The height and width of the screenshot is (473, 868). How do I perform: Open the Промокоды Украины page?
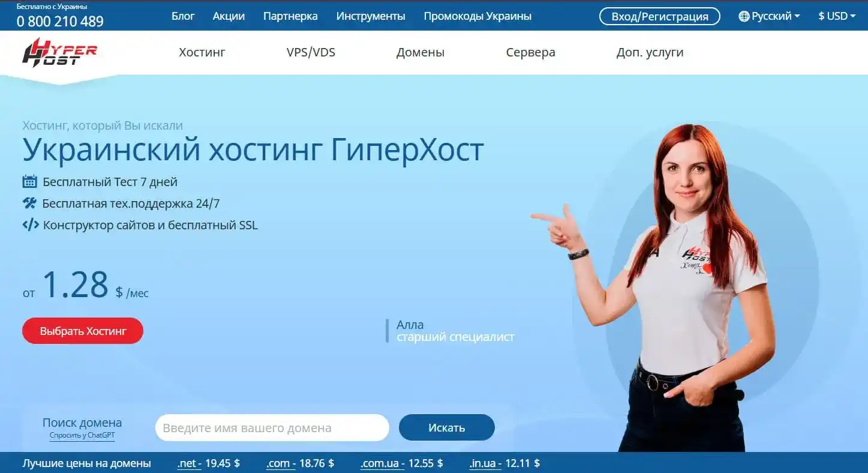click(477, 16)
